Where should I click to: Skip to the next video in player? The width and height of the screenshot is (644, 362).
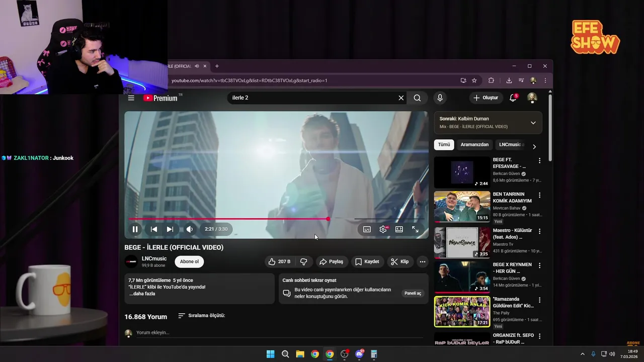point(170,229)
